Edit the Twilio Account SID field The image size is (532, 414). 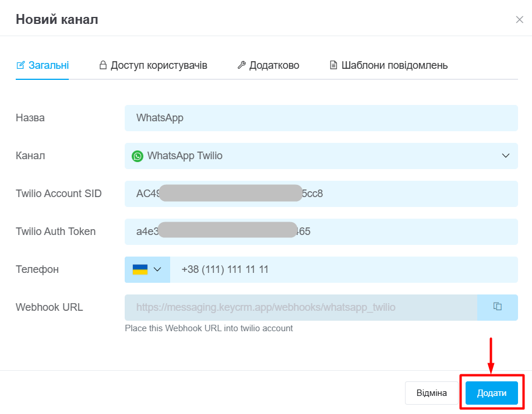click(x=321, y=194)
